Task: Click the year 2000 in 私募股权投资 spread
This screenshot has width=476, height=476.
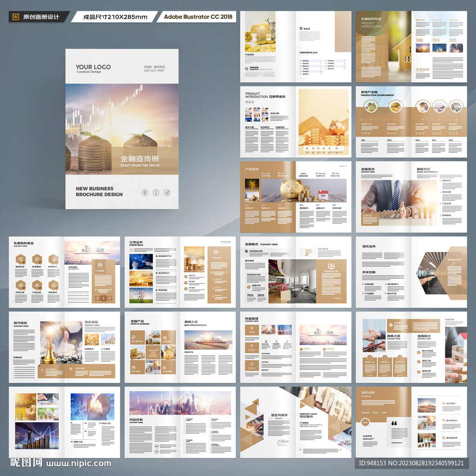Action: [419, 40]
